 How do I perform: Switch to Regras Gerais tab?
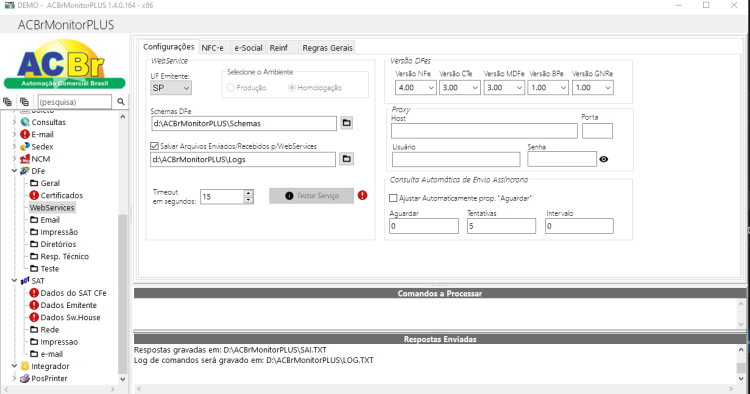(x=328, y=48)
